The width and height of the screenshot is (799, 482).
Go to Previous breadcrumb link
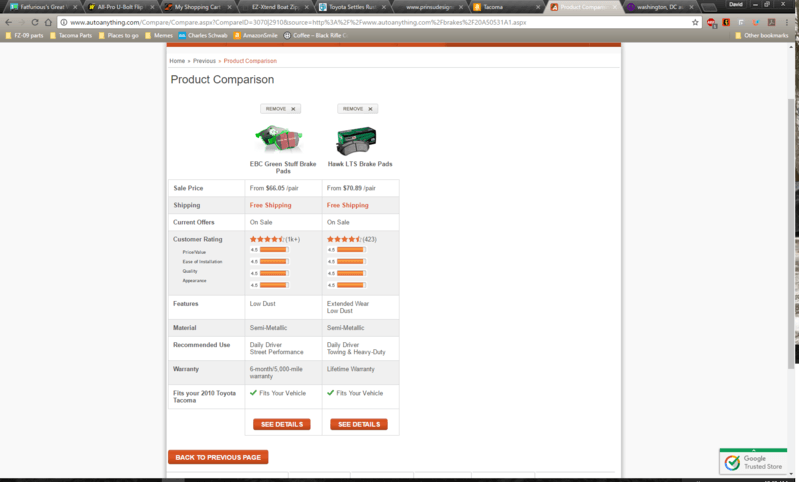[204, 61]
